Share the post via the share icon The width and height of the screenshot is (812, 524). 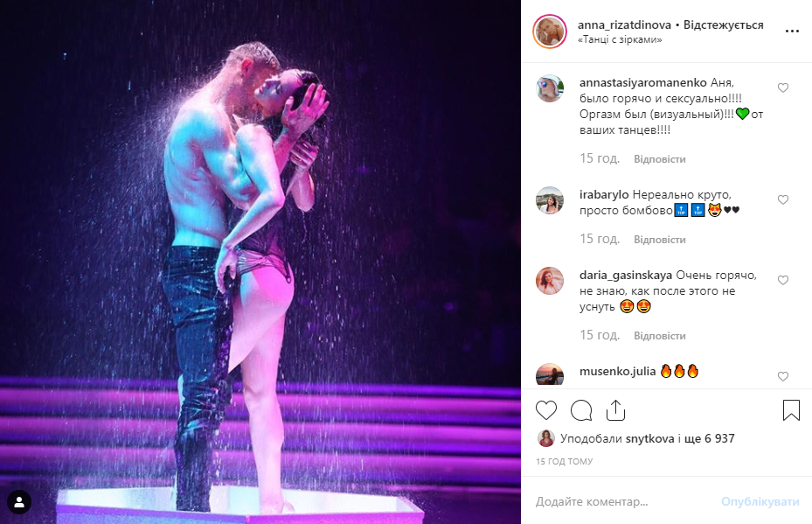pyautogui.click(x=615, y=410)
